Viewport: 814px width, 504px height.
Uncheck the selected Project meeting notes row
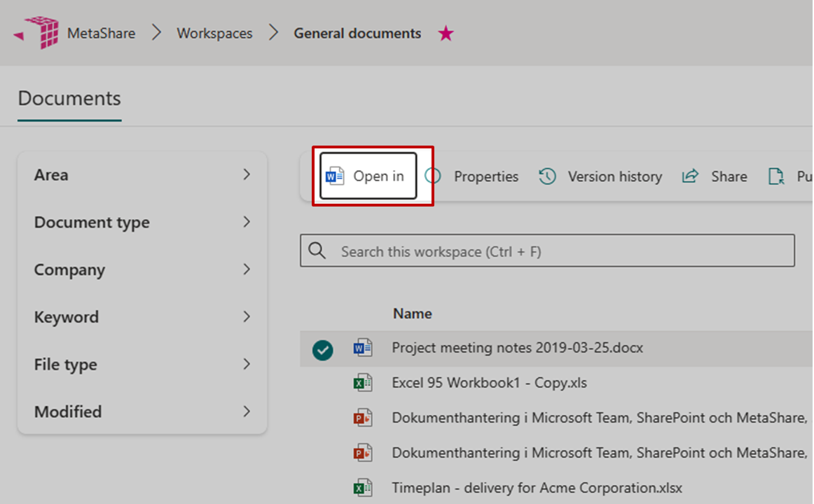pyautogui.click(x=323, y=349)
